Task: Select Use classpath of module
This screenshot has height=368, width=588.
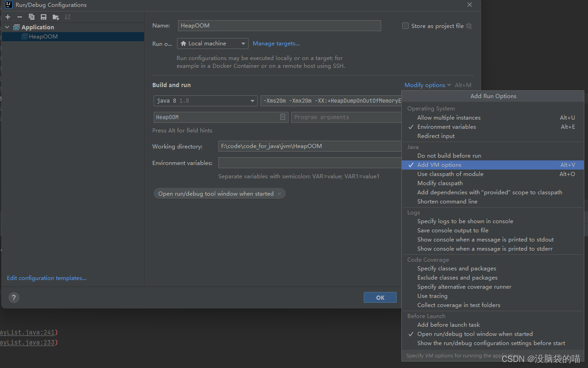Action: click(x=493, y=174)
